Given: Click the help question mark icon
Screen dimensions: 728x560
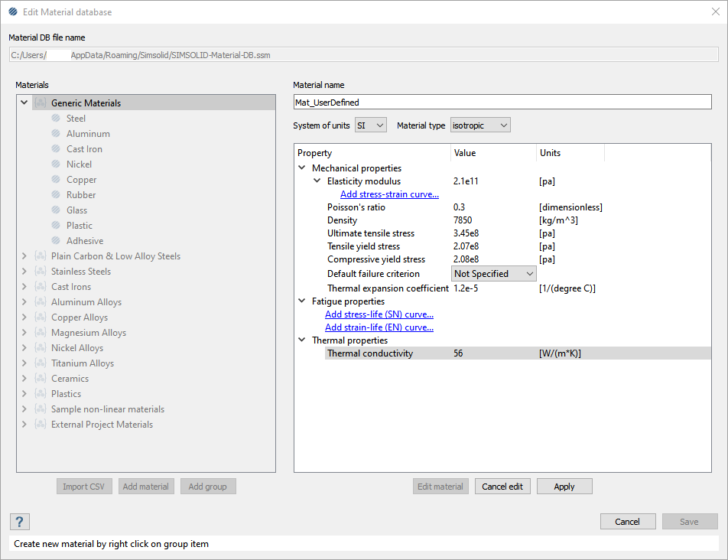Looking at the screenshot, I should pyautogui.click(x=19, y=522).
